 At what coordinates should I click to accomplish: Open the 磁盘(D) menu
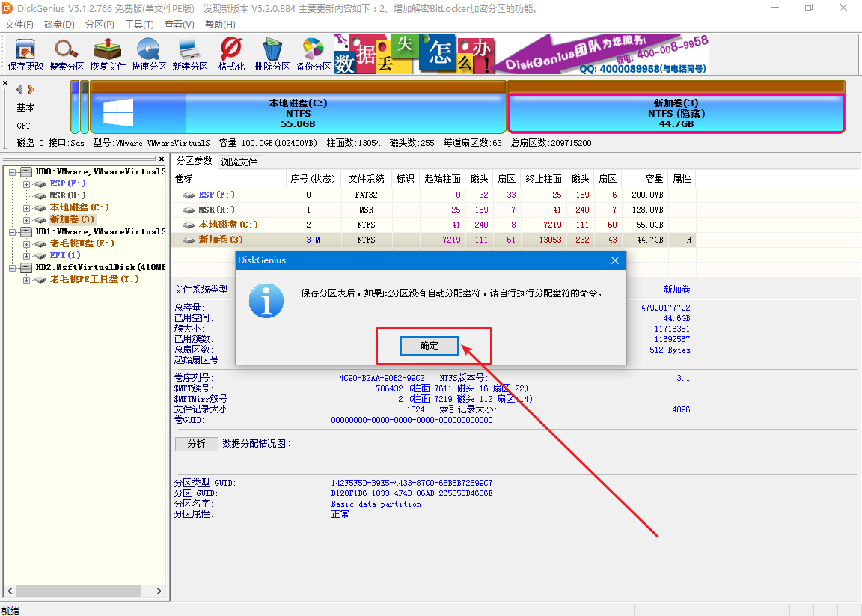click(x=59, y=24)
